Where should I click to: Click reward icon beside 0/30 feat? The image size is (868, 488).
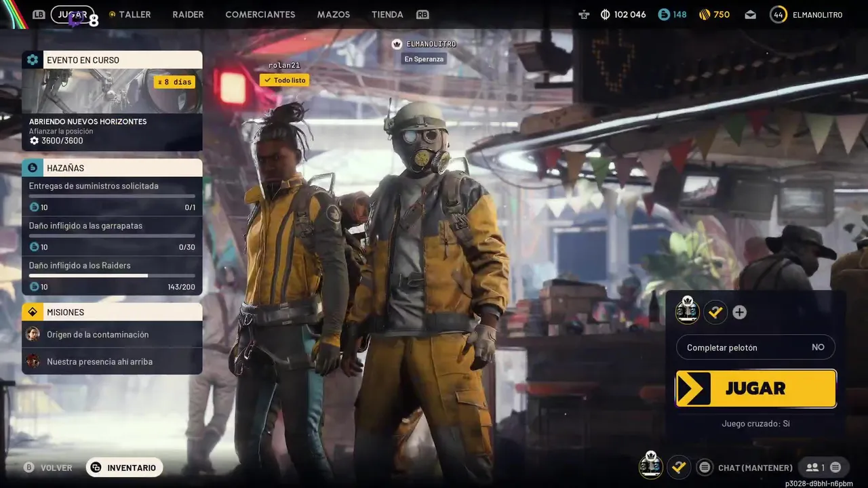click(34, 247)
